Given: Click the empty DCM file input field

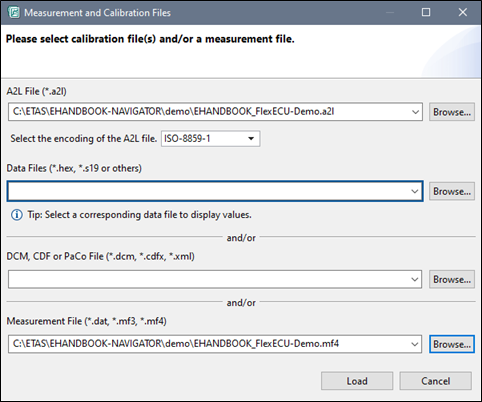Looking at the screenshot, I should click(208, 279).
